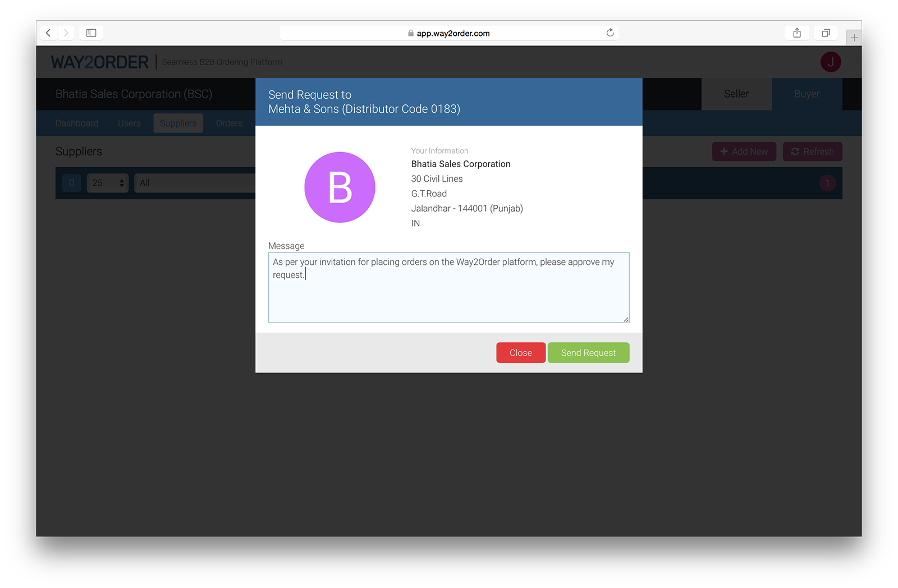Click the 'Seamless B2B Ordering Platform' tagline
Image resolution: width=898 pixels, height=588 pixels.
(x=222, y=62)
